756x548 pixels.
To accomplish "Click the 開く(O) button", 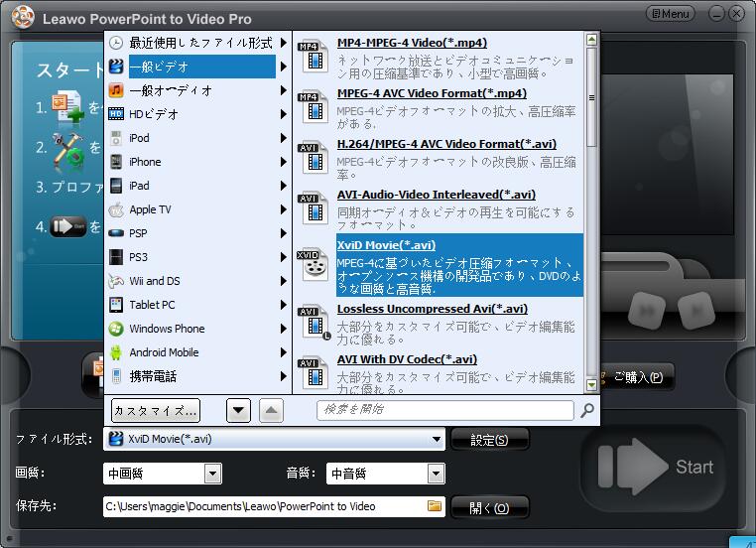I will (489, 507).
